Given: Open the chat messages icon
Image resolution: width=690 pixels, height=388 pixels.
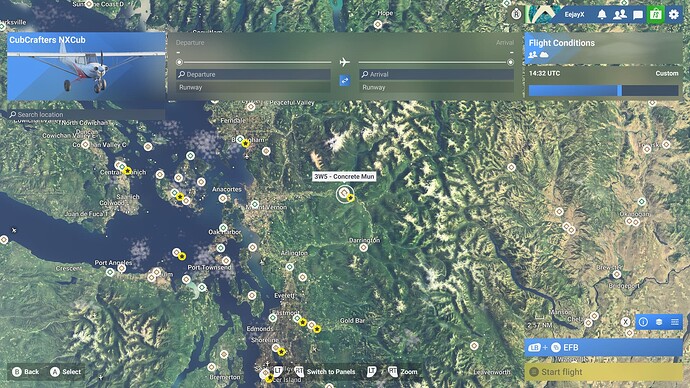Looking at the screenshot, I should [638, 15].
